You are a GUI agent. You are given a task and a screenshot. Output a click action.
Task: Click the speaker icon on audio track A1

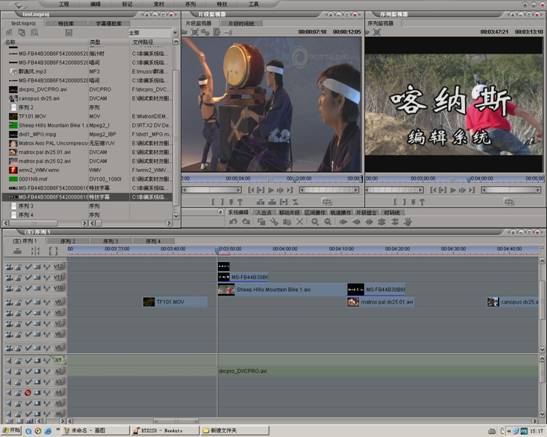tap(9, 360)
